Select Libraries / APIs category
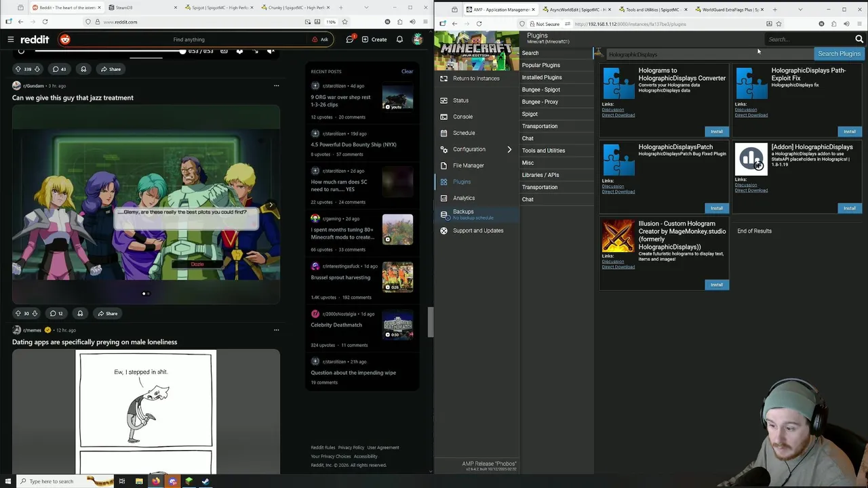 point(540,175)
